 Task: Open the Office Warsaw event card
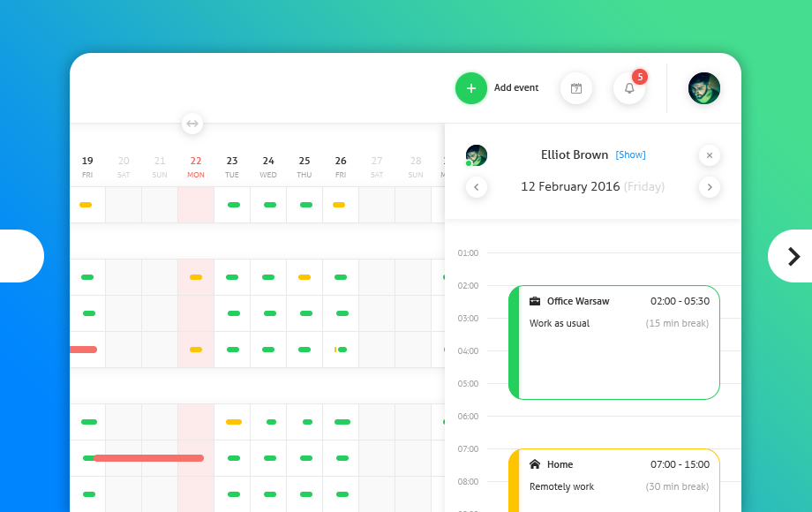(614, 343)
